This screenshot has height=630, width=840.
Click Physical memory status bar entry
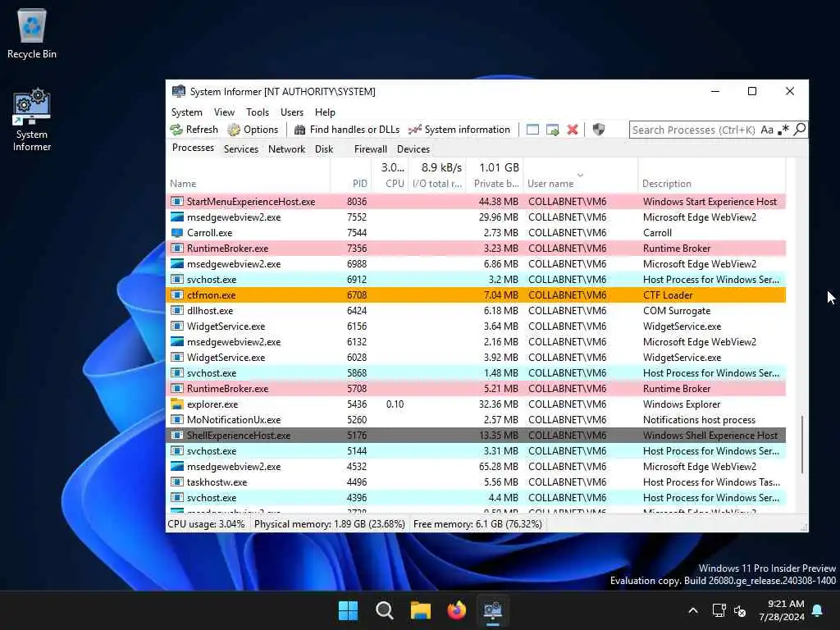(x=330, y=524)
